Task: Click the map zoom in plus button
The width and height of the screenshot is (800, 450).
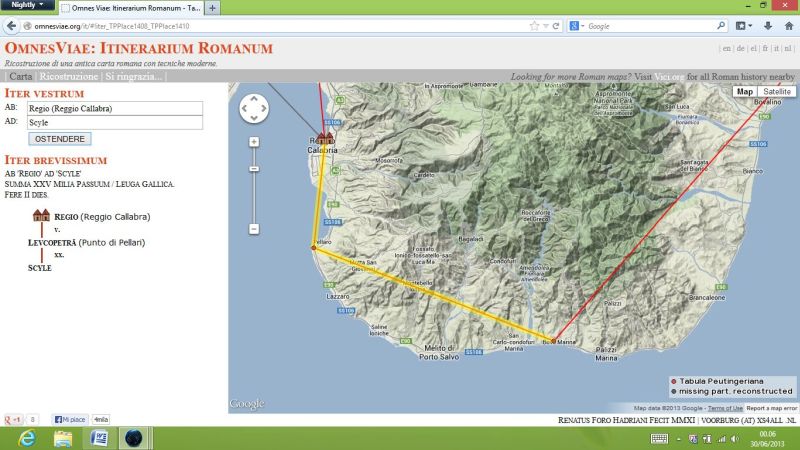Action: point(254,142)
